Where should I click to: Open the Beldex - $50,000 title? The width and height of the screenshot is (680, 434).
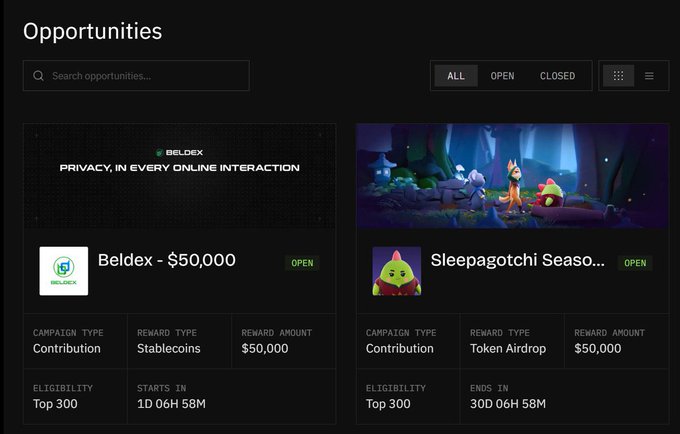pyautogui.click(x=167, y=260)
